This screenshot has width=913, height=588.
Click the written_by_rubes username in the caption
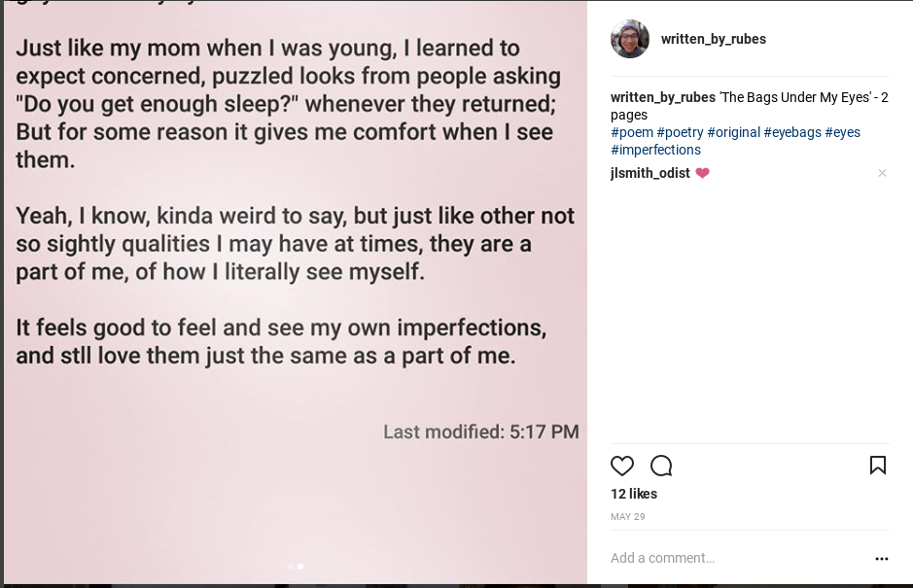(x=662, y=97)
